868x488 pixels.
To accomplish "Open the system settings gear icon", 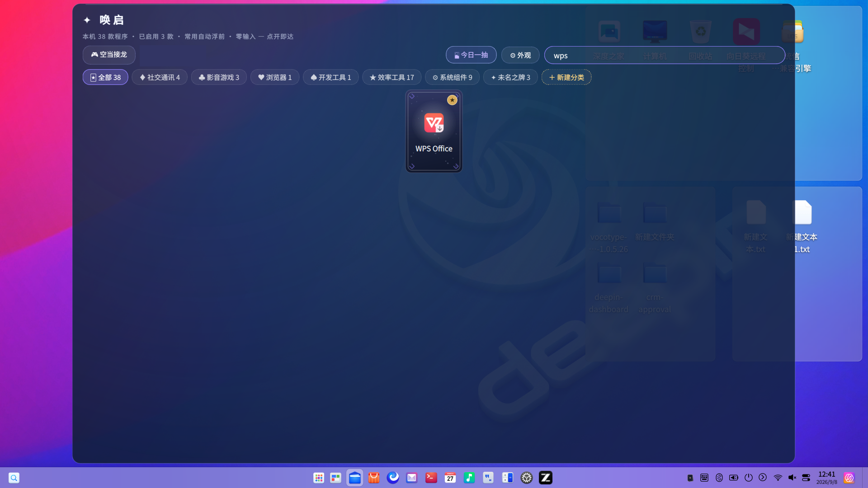I will click(x=527, y=478).
